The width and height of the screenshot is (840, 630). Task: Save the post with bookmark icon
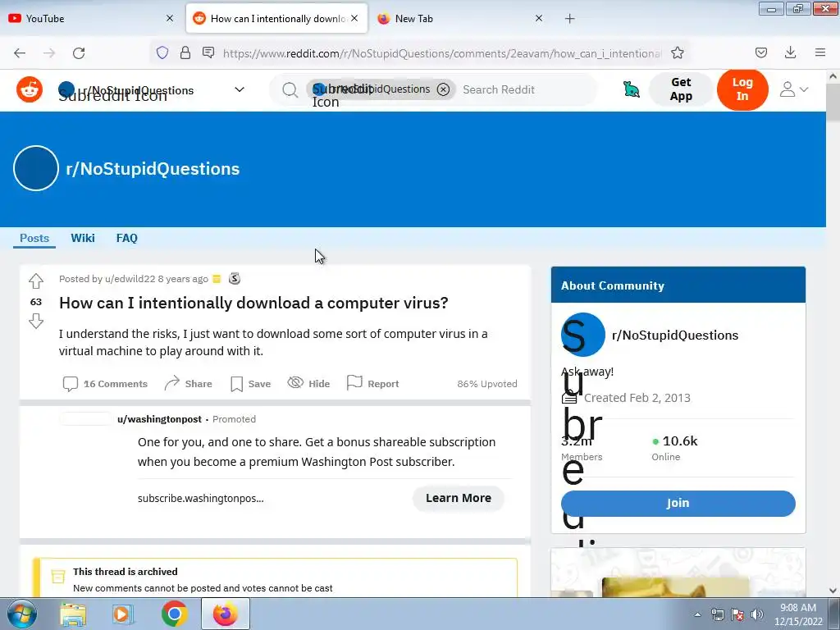point(250,384)
